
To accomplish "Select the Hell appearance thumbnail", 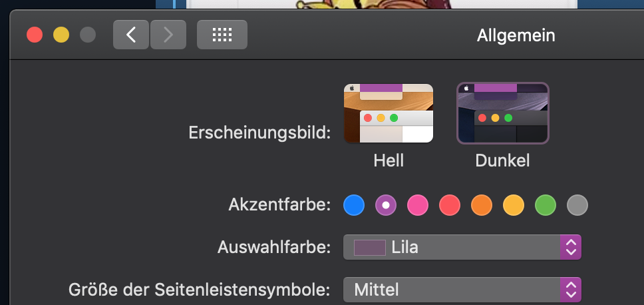I will tap(389, 113).
